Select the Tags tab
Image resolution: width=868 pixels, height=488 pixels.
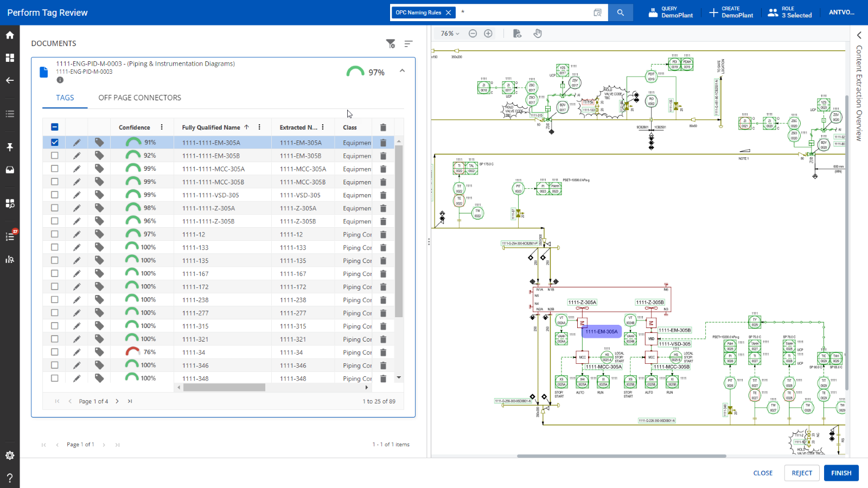(65, 98)
